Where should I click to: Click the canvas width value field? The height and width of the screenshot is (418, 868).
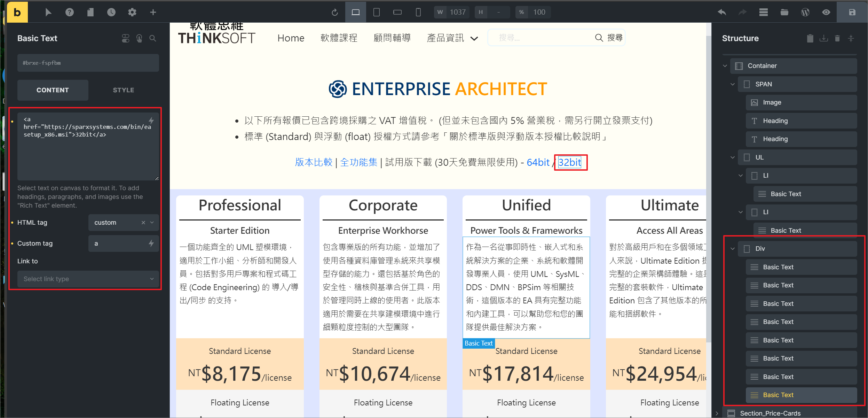point(458,12)
